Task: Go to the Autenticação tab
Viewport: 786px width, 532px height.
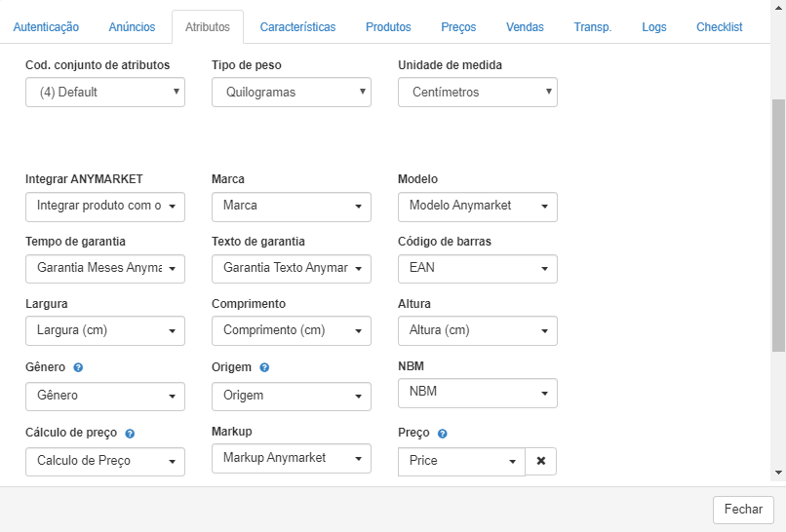Action: (46, 27)
